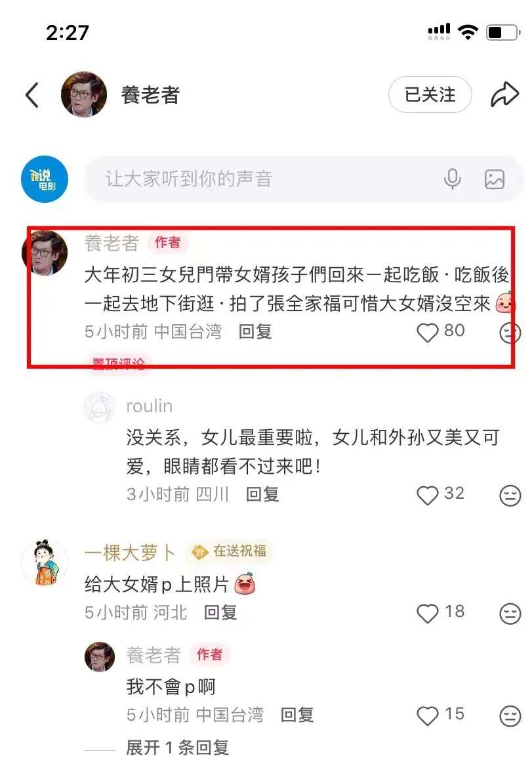Tap the microphone voice comment icon

(x=453, y=179)
